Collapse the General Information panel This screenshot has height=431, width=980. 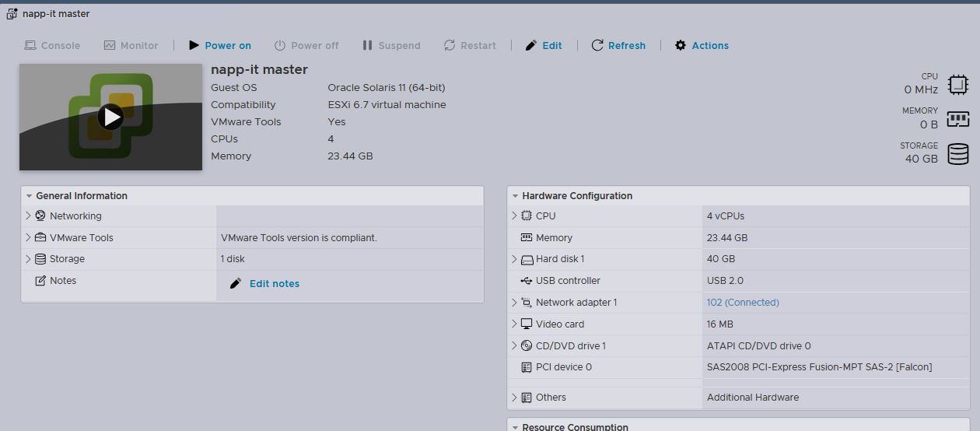pos(29,196)
